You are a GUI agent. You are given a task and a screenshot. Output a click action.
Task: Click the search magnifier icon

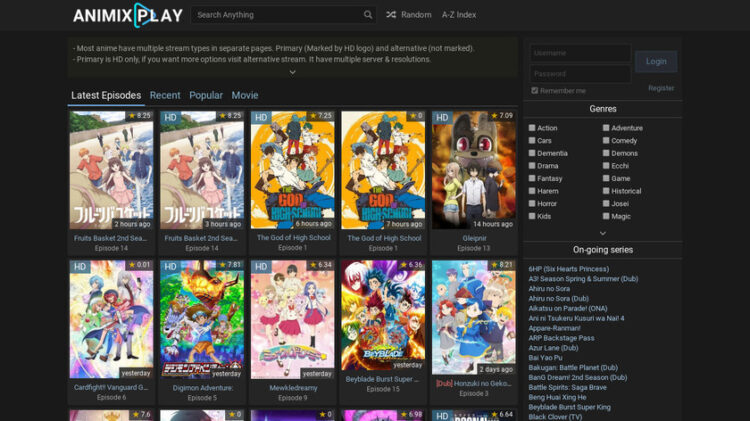(x=368, y=15)
